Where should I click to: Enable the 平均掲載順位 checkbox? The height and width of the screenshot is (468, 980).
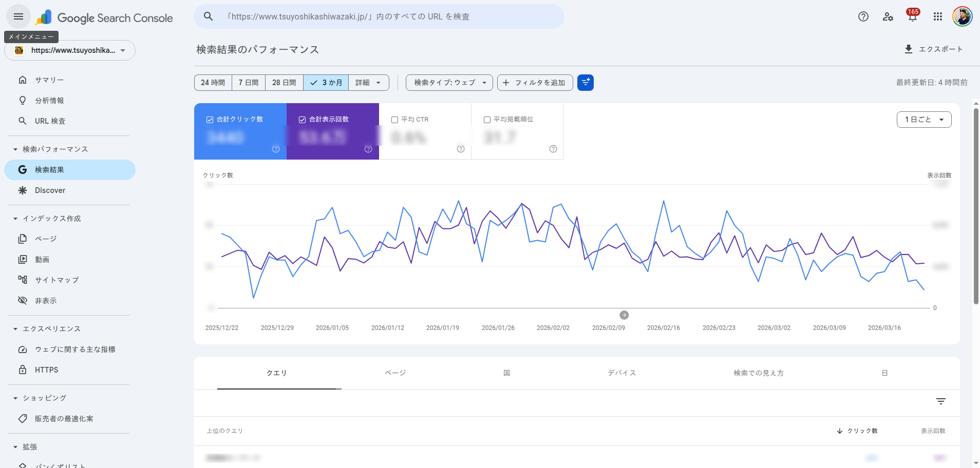(x=487, y=119)
